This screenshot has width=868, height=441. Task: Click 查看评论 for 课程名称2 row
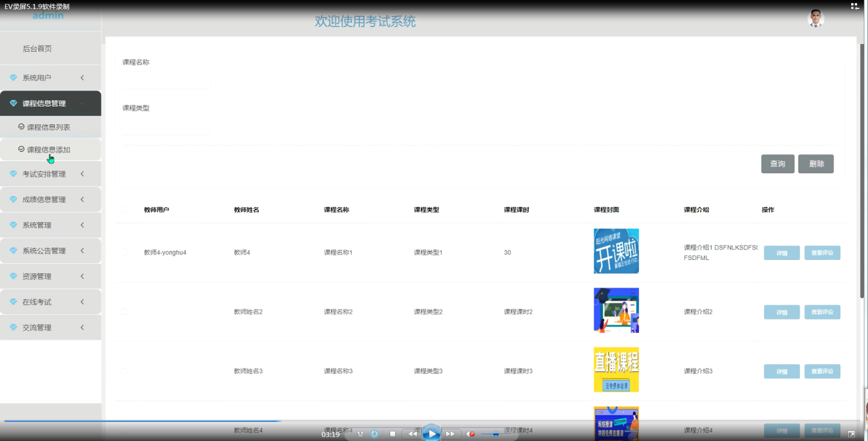822,312
